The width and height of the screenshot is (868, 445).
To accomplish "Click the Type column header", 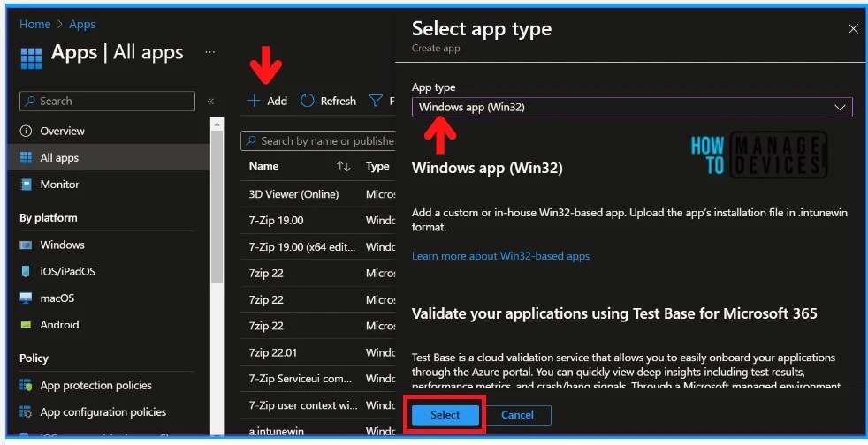I will [377, 166].
